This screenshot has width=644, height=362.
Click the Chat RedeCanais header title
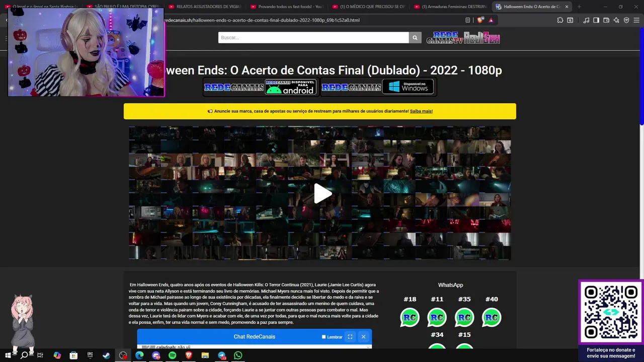(254, 337)
